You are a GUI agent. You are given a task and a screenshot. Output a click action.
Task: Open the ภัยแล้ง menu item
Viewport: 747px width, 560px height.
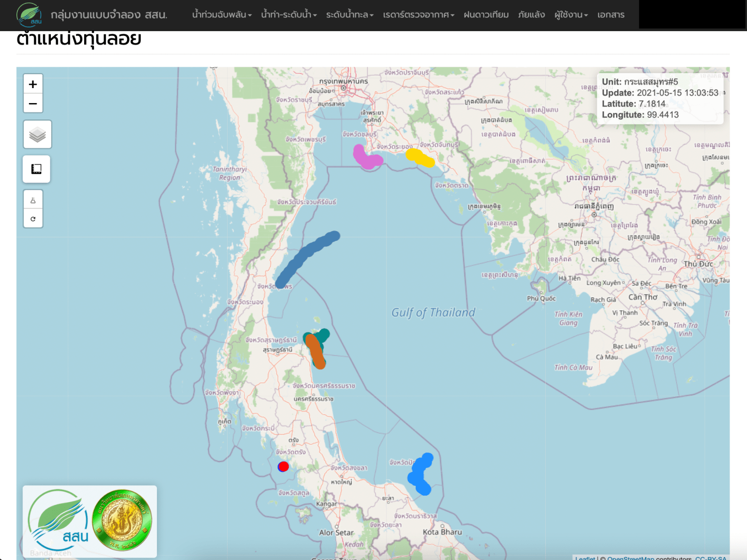click(x=531, y=15)
